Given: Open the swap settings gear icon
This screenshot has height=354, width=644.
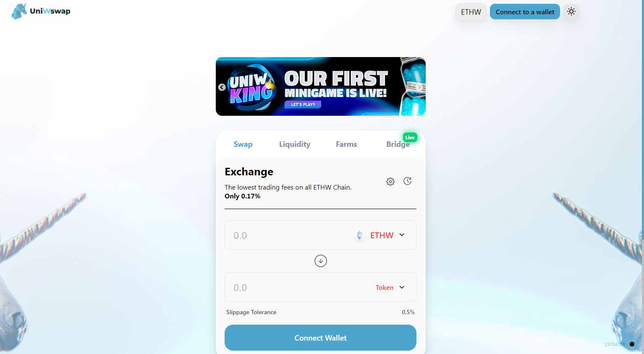Looking at the screenshot, I should [390, 182].
